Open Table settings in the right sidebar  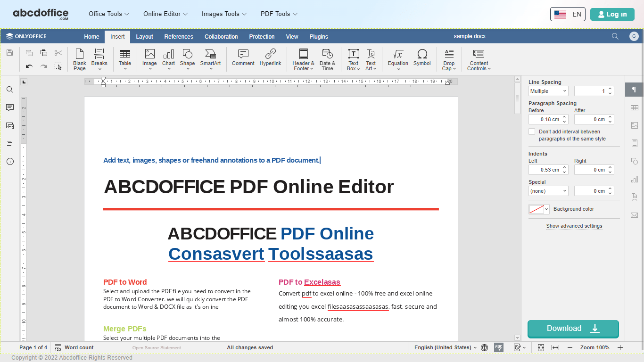pyautogui.click(x=634, y=107)
